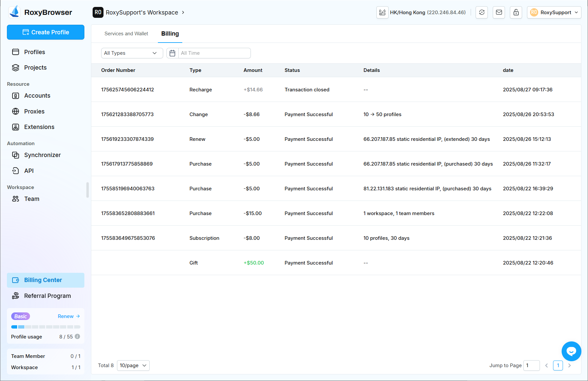Go to next page arrow

tap(569, 365)
